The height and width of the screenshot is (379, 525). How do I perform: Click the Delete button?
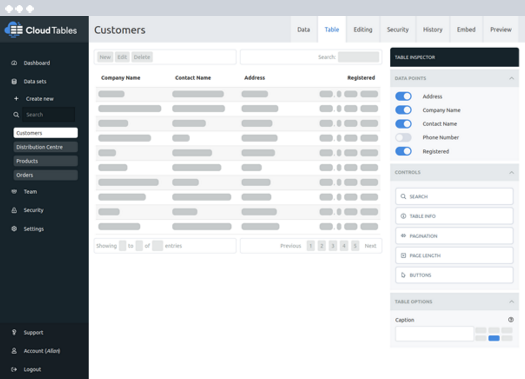[x=142, y=57]
